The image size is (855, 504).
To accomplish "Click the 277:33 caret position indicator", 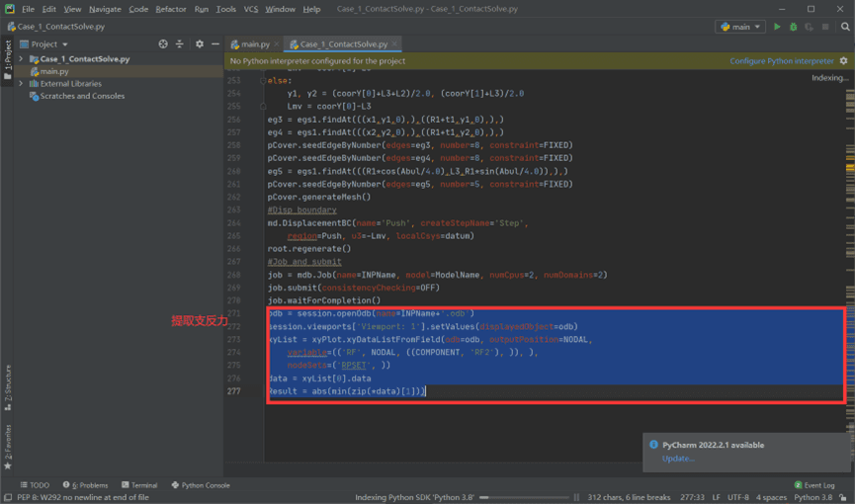I will 692,497.
